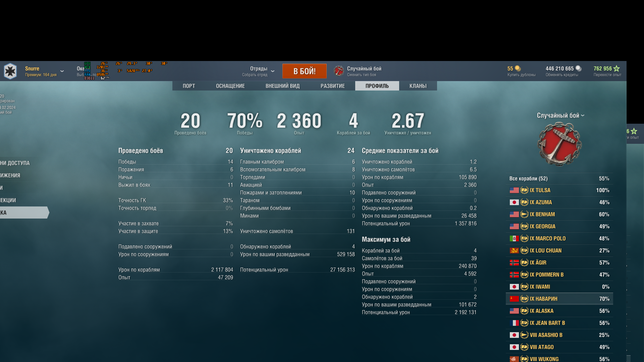
Task: Click the clan emblem avatar icon
Action: click(10, 71)
